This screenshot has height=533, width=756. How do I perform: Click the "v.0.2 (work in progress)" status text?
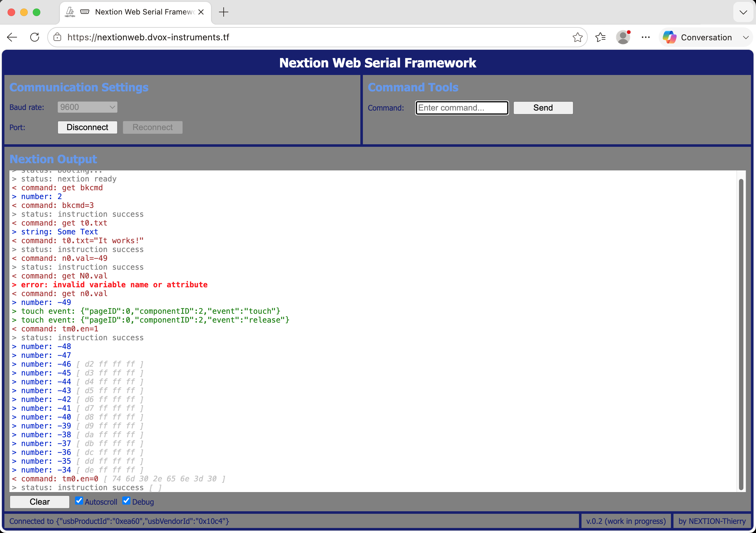[626, 521]
